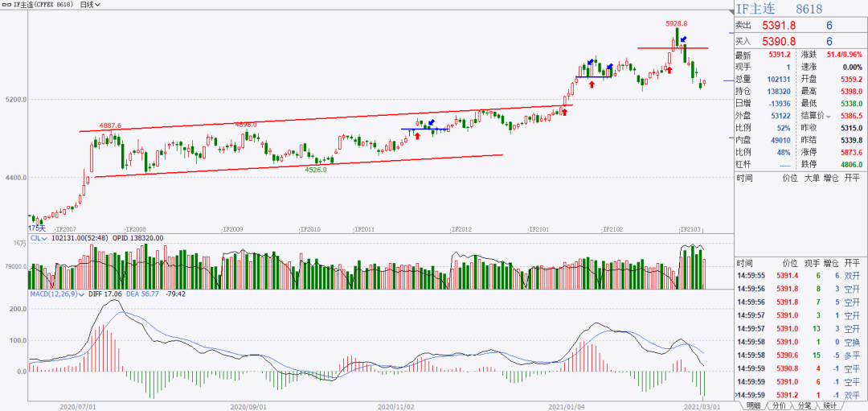Select the 买入 price 5390.8
Viewport: 868px width, 411px height.
[x=779, y=42]
